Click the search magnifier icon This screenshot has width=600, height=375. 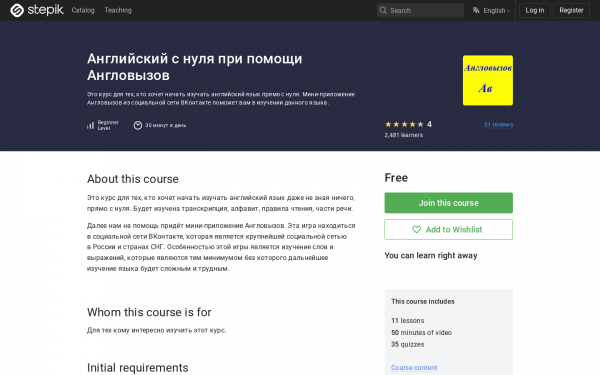tap(383, 10)
